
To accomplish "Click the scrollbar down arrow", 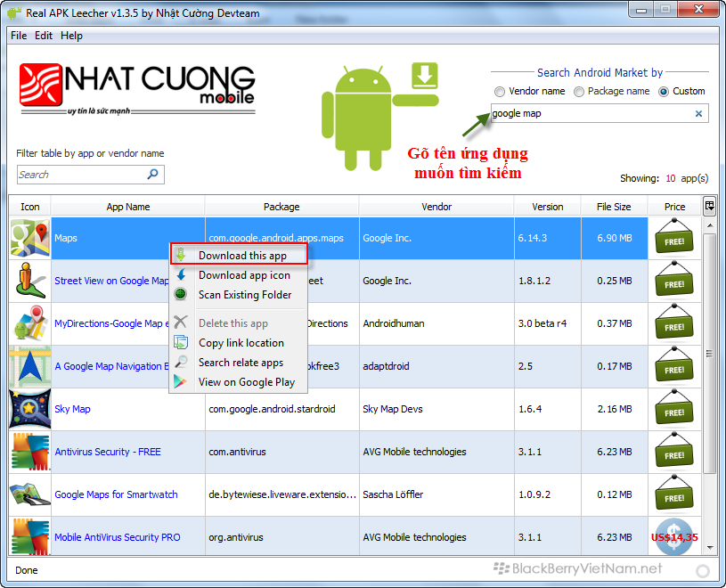I will (x=709, y=548).
